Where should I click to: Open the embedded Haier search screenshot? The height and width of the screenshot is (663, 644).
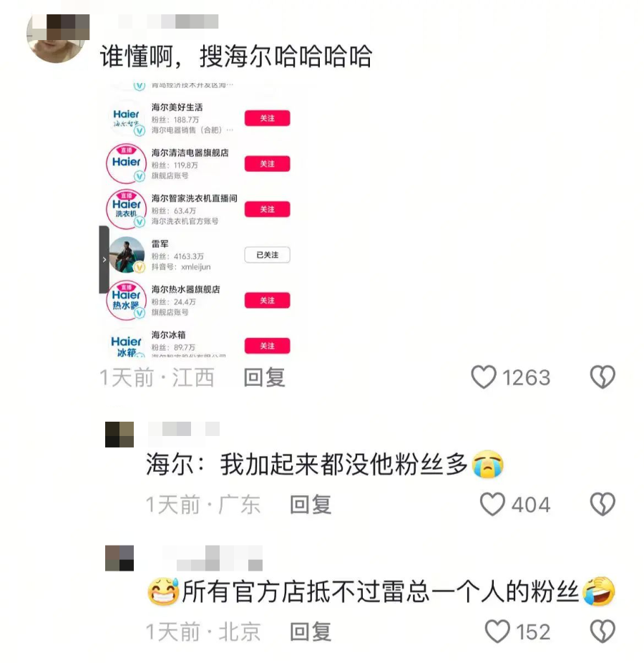(197, 219)
